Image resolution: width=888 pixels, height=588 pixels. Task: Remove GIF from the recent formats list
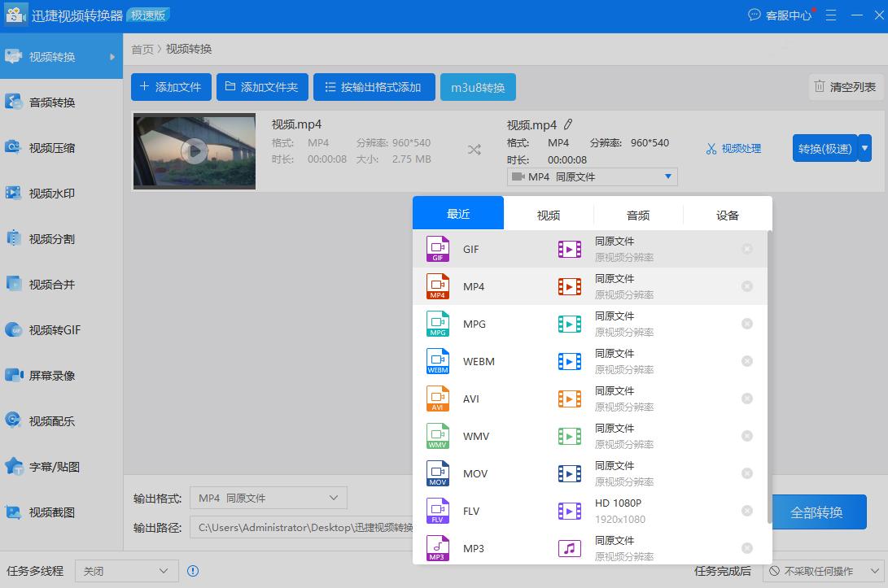tap(747, 249)
